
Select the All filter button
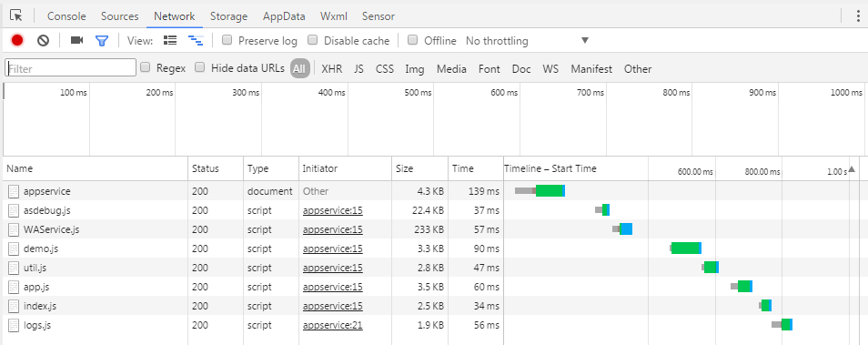pyautogui.click(x=299, y=68)
